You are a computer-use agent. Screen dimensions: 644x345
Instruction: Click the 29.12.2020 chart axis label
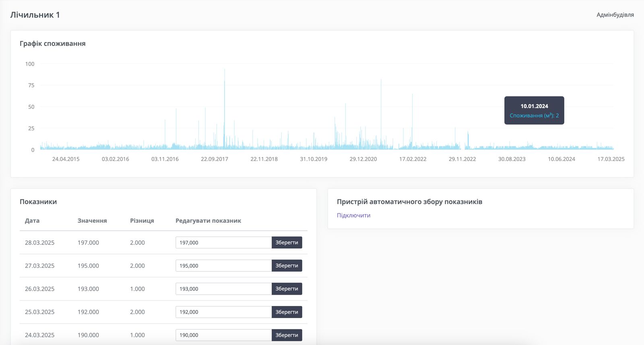point(363,159)
